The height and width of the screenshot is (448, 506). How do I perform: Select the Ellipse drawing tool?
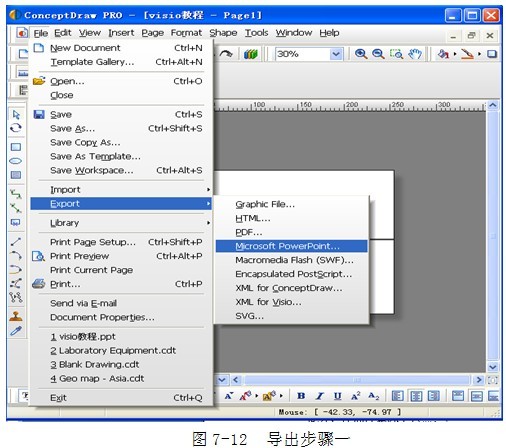coord(16,161)
